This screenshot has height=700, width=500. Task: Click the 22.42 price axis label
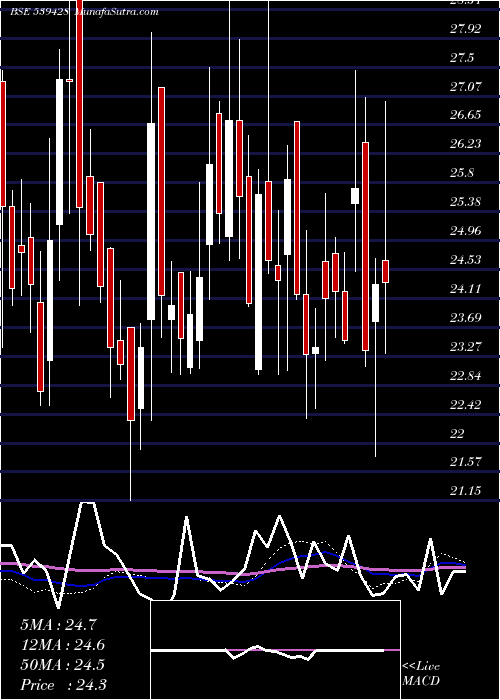point(466,404)
